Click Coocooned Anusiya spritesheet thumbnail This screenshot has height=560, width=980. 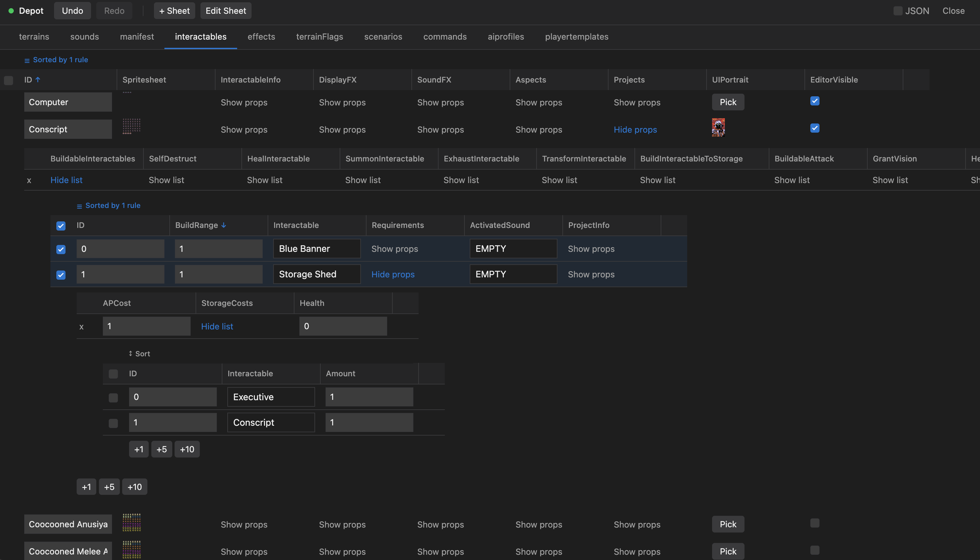coord(132,522)
